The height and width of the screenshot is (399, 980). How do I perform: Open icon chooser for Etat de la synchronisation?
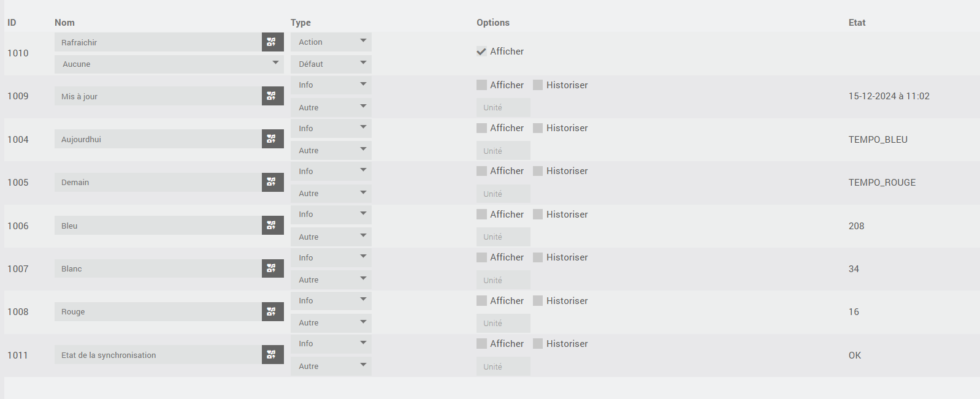click(x=272, y=355)
